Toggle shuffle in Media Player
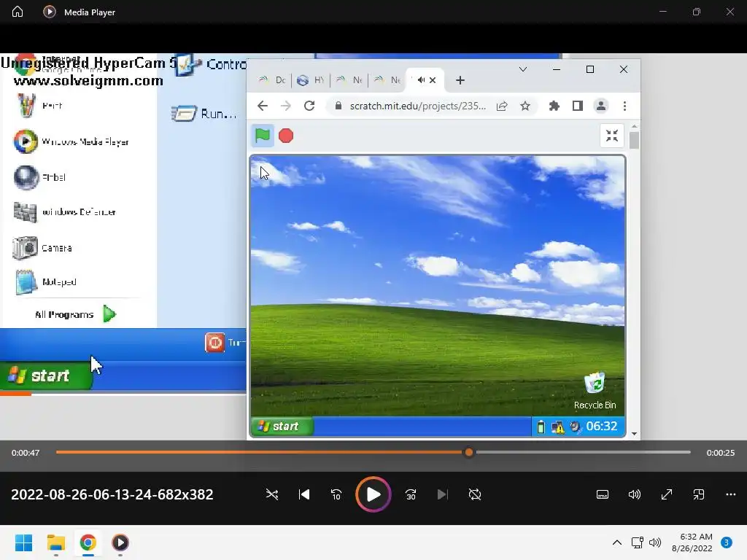The width and height of the screenshot is (747, 560). point(272,494)
